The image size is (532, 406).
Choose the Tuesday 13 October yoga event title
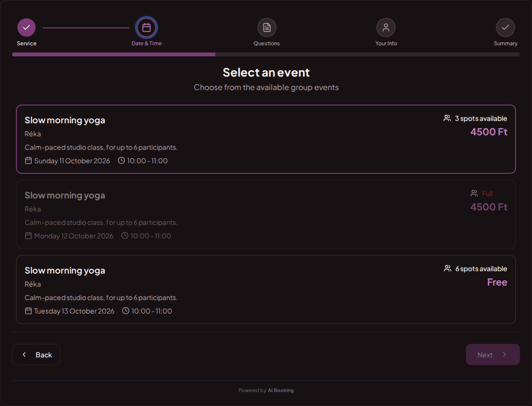pos(65,271)
